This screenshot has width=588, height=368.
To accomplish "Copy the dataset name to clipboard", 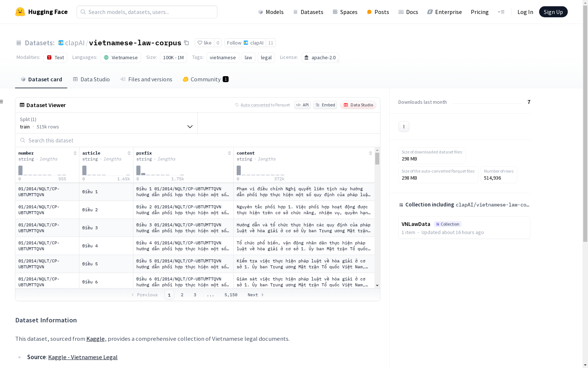I will [186, 43].
